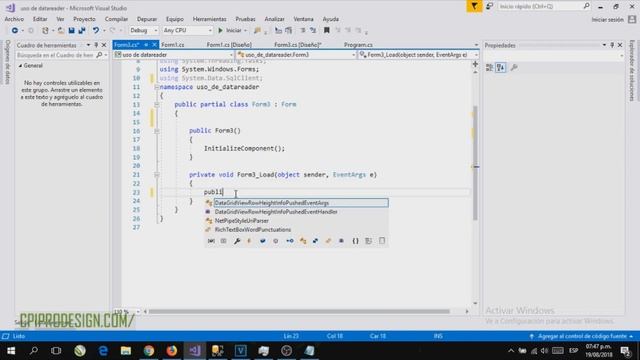Image resolution: width=640 pixels, height=360 pixels.
Task: Click the notifications flag icon
Action: point(474,6)
